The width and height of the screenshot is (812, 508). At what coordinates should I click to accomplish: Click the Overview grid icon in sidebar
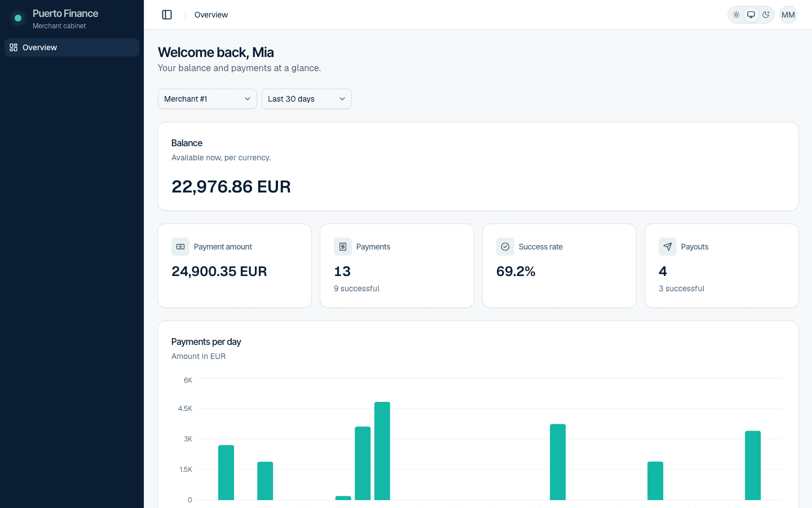(x=14, y=47)
